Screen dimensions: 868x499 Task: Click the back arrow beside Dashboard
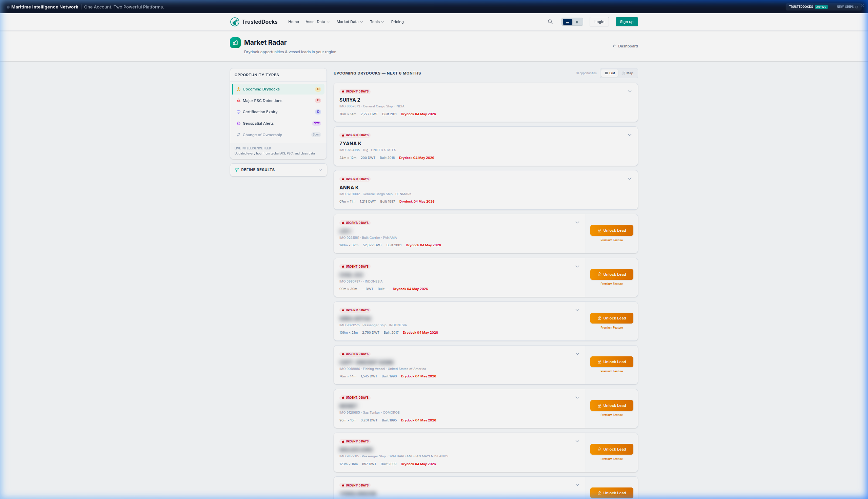[x=614, y=46]
